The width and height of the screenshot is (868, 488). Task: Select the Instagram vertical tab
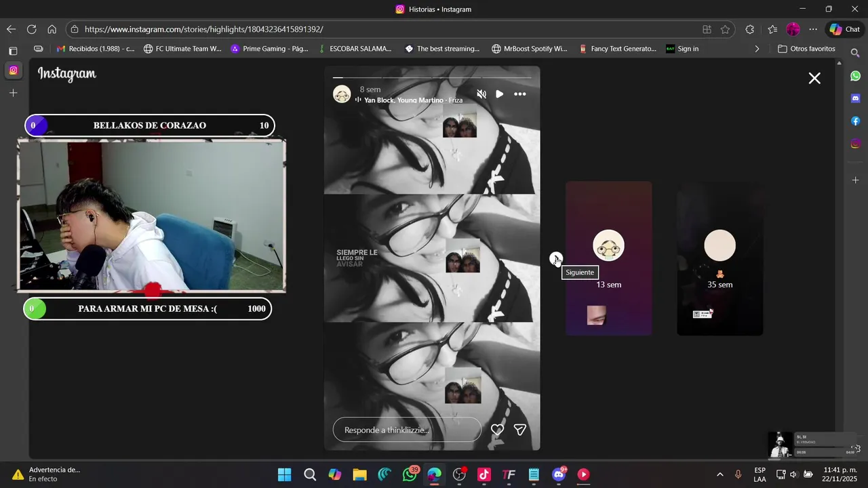click(13, 70)
